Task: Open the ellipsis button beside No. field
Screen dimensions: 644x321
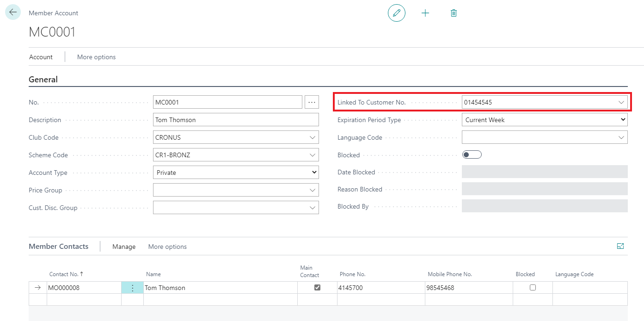Action: tap(312, 102)
